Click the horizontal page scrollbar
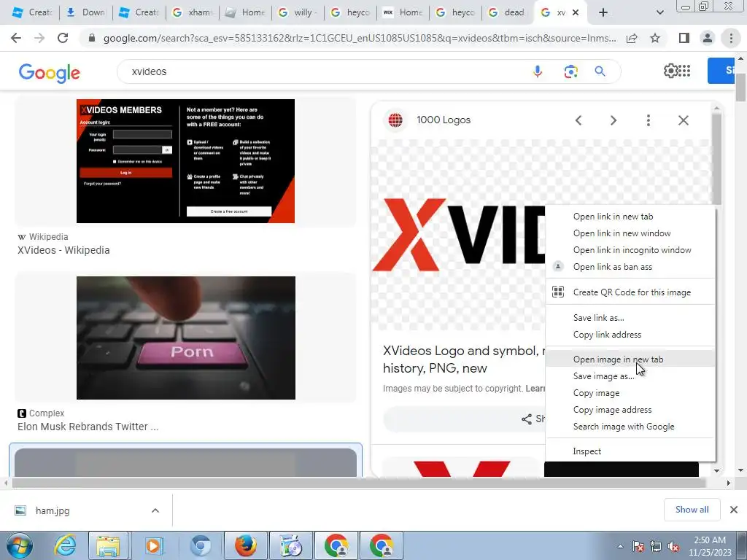747x560 pixels. [x=359, y=483]
